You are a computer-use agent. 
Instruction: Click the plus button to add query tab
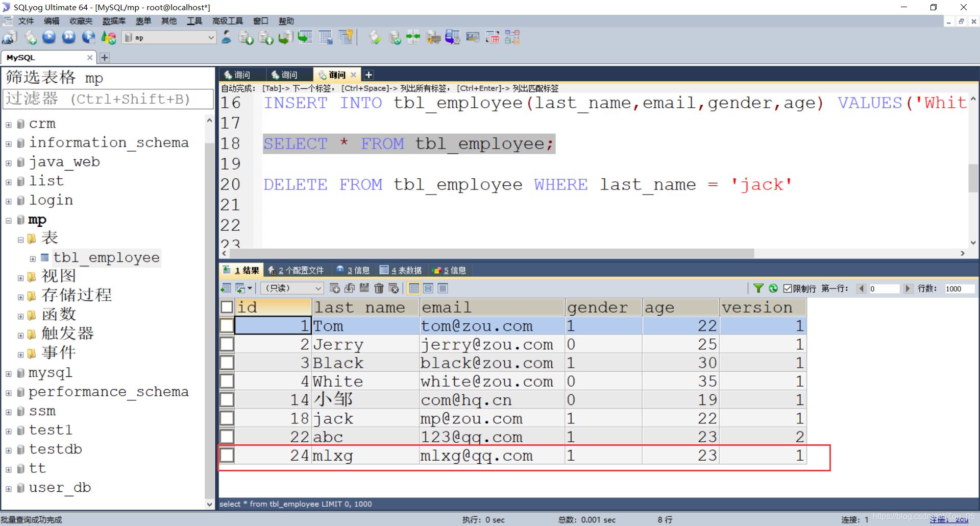click(x=369, y=75)
